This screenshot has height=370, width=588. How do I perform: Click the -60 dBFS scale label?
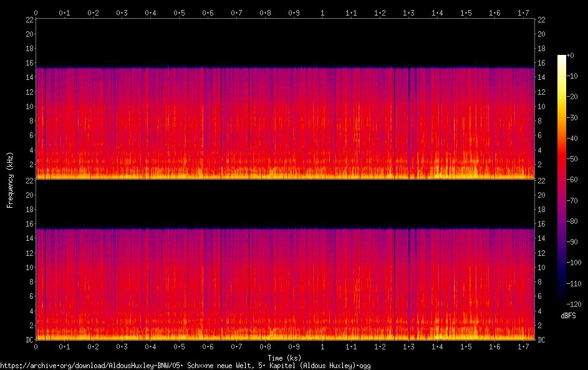572,180
